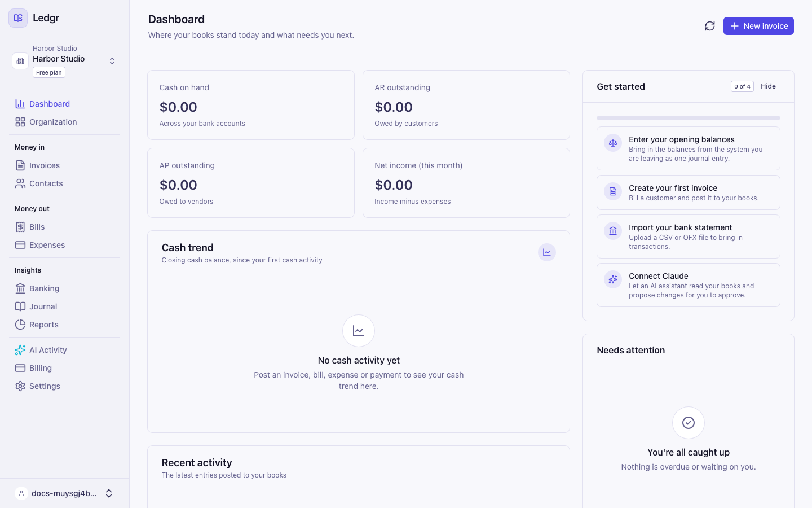View Reports in the sidebar

[64, 325]
